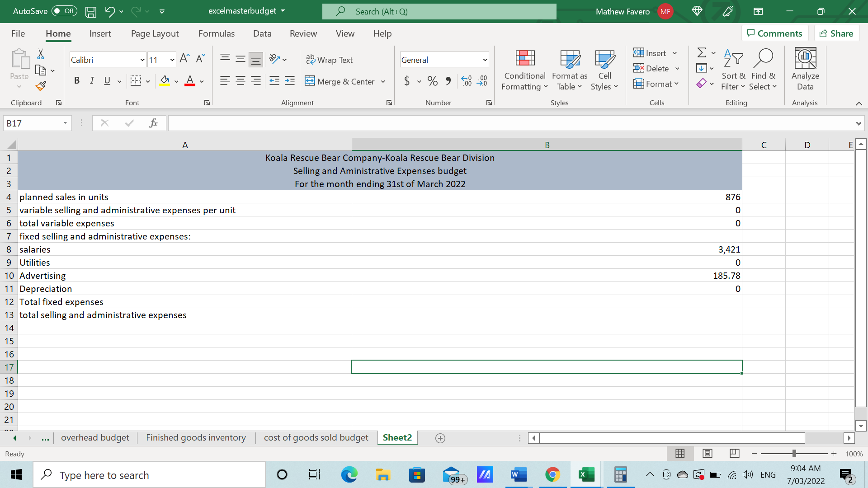Toggle Wrap Text for selected cell
This screenshot has height=488, width=868.
click(x=330, y=59)
